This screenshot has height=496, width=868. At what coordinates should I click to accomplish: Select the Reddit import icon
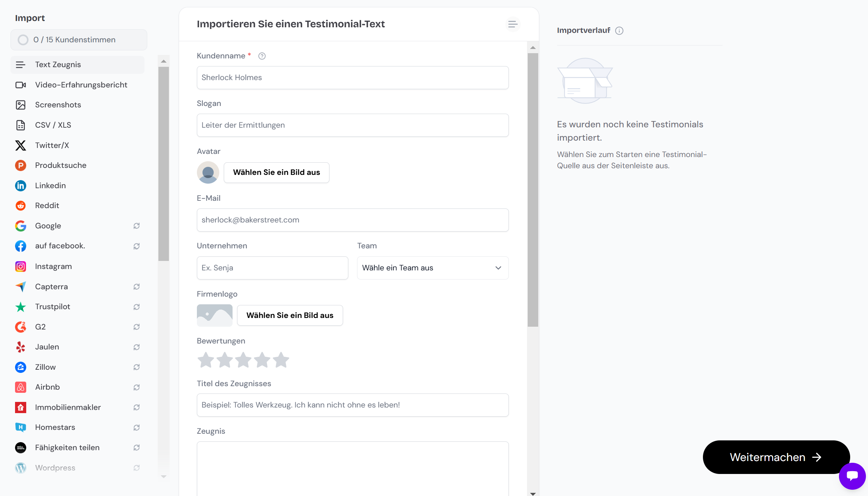click(21, 206)
